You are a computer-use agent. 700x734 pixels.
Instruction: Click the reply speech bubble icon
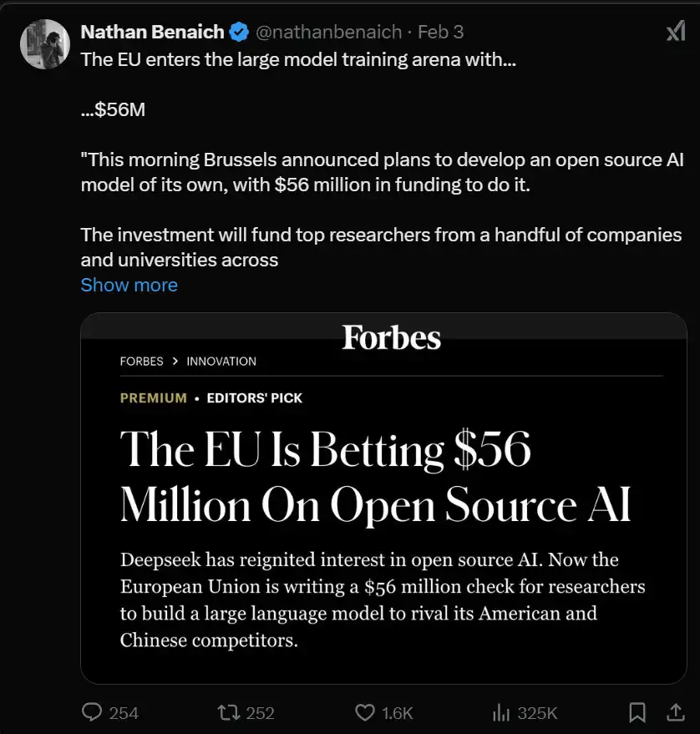coord(92,712)
